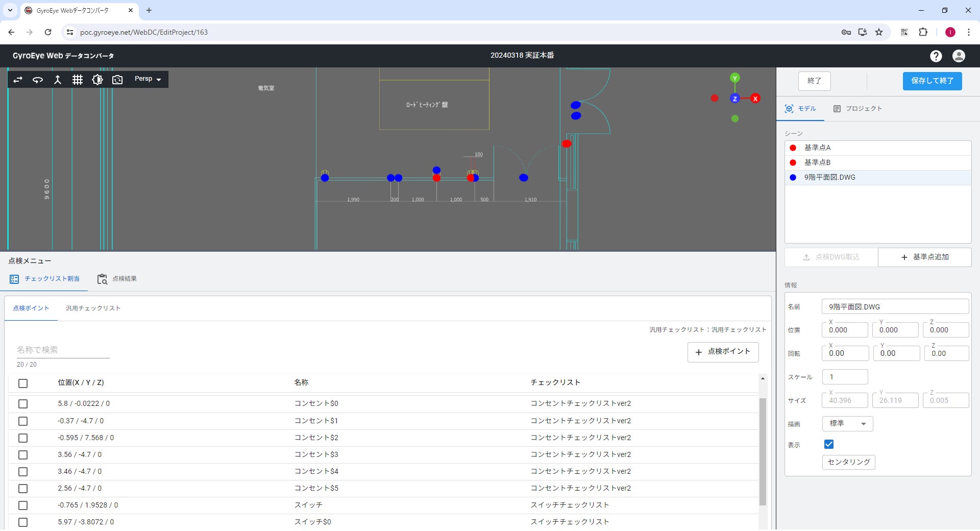Click the 保存して終了 button

click(x=932, y=81)
